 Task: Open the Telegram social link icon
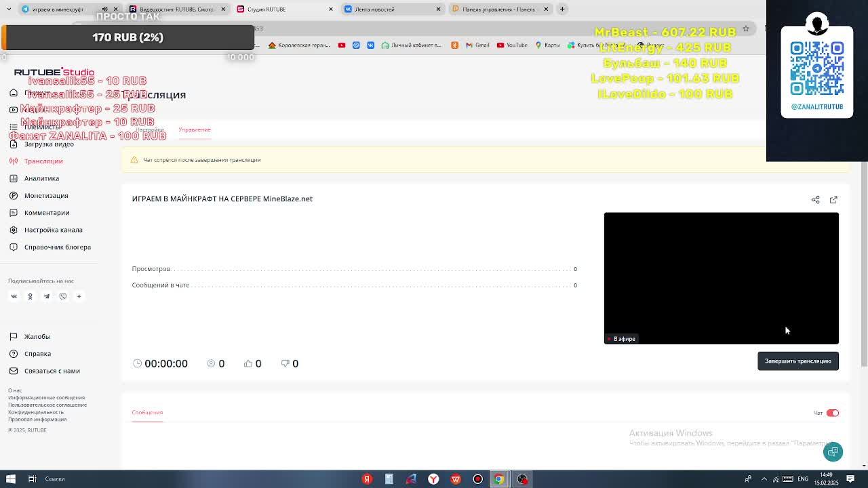pos(47,296)
